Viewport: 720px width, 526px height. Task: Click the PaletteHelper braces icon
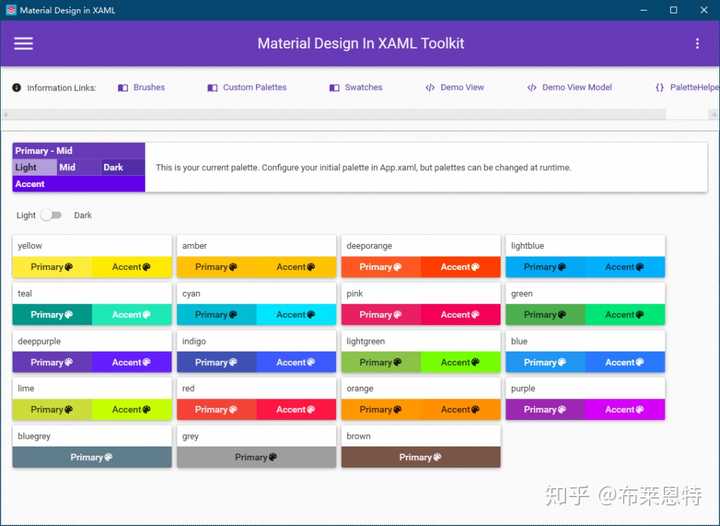[x=659, y=88]
